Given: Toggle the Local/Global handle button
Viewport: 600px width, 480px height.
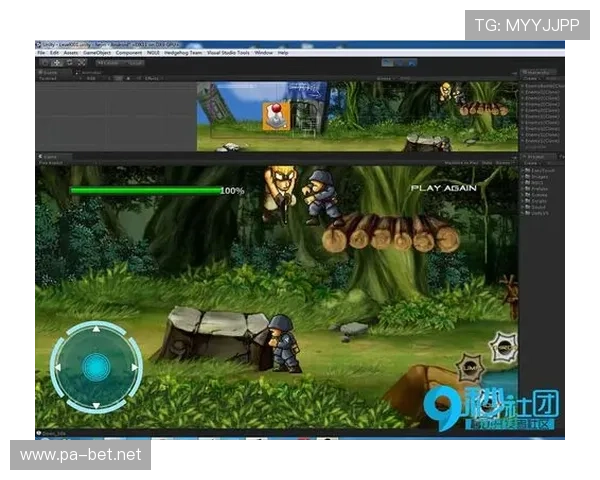Looking at the screenshot, I should click(x=132, y=63).
